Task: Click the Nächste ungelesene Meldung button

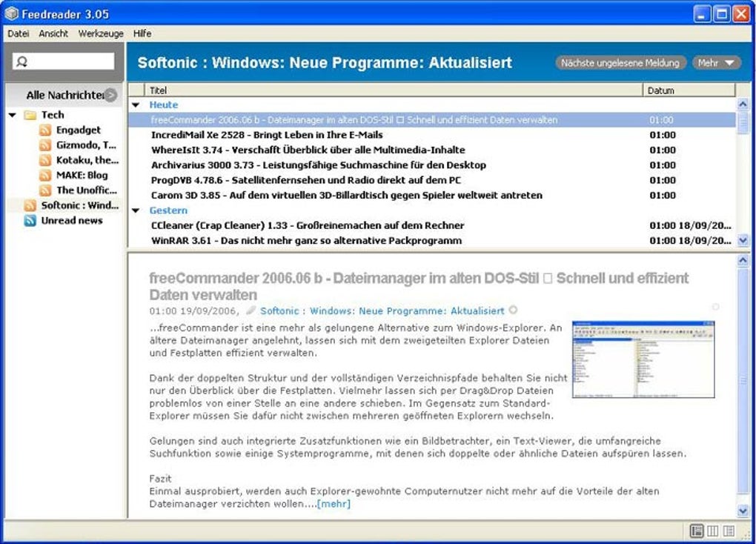Action: click(620, 63)
